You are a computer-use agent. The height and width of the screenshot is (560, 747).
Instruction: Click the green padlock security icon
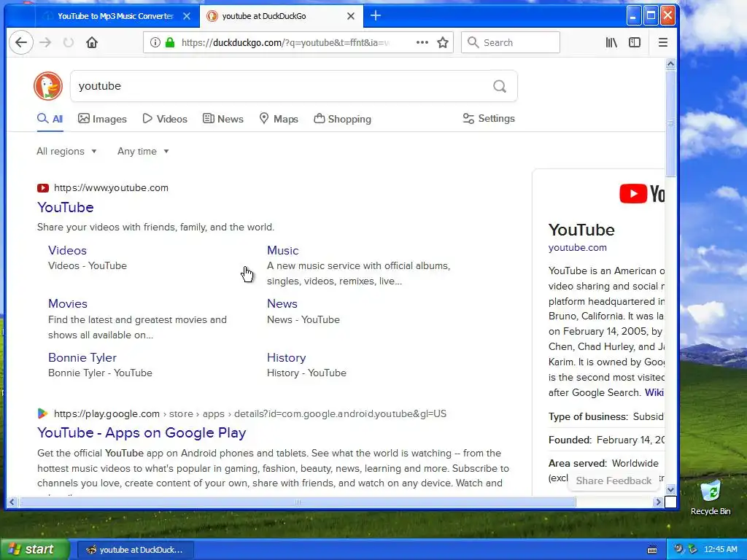click(169, 42)
